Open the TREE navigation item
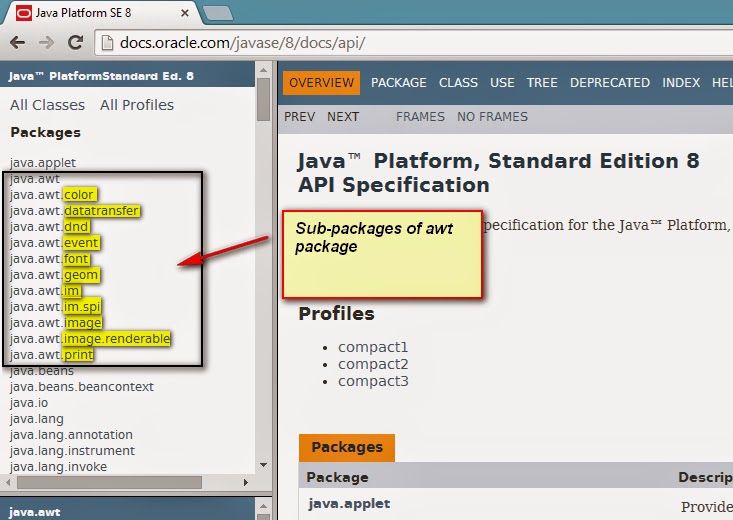Screen dimensions: 733x520 [x=542, y=83]
